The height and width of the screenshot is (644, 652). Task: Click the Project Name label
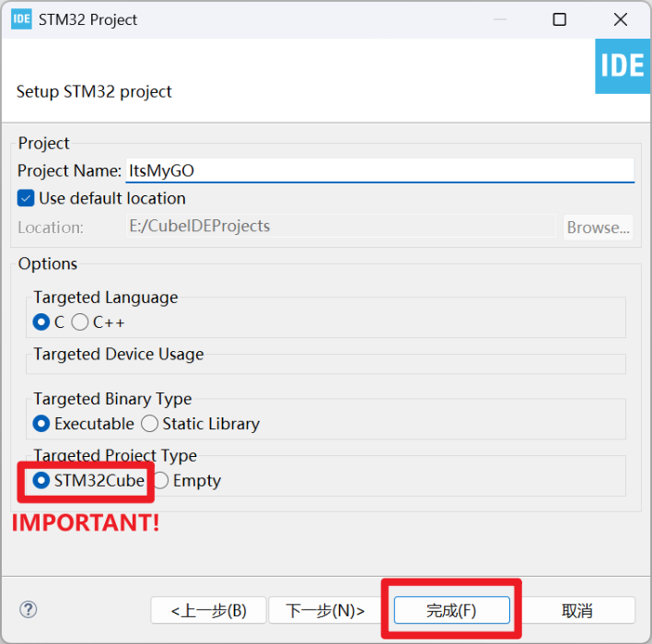pos(69,170)
